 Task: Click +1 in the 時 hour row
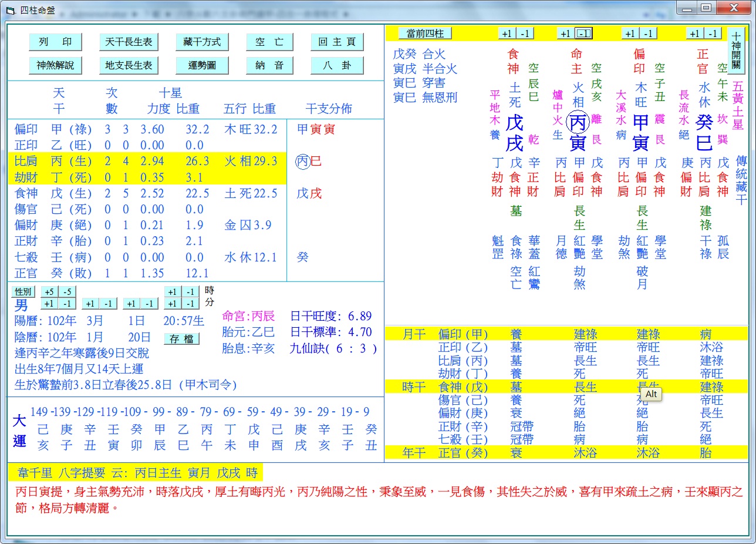[x=173, y=292]
